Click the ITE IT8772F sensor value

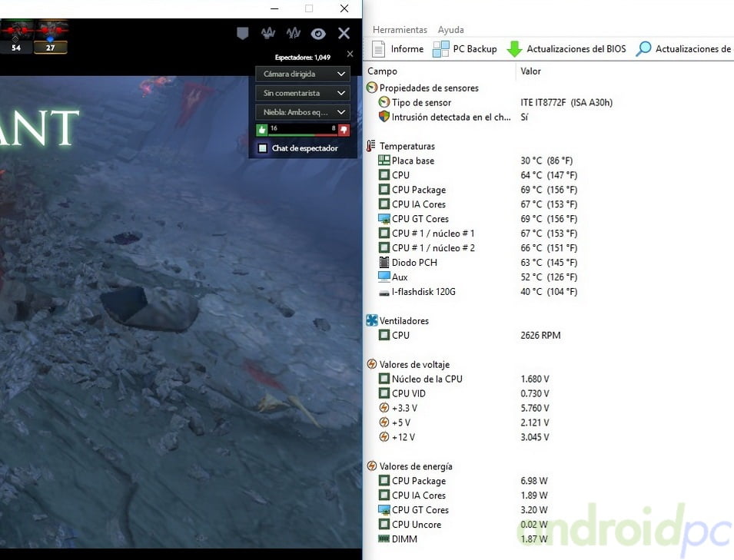(x=566, y=102)
